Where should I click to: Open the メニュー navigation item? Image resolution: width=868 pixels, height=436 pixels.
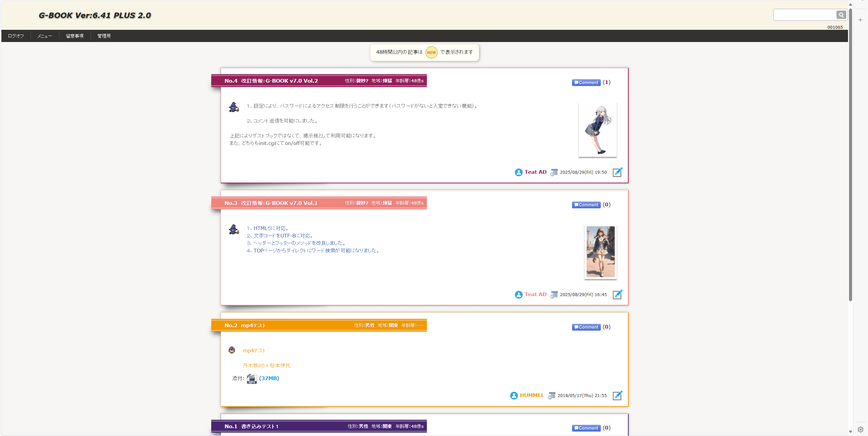(x=45, y=36)
